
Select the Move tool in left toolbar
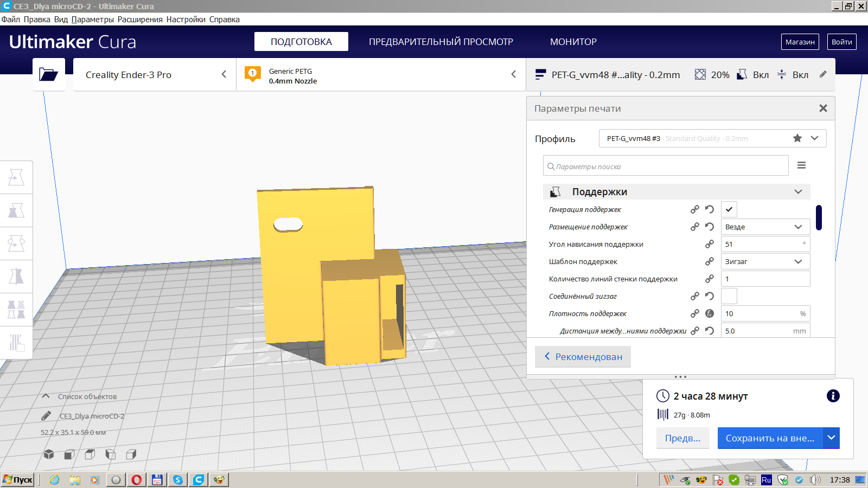coord(16,177)
